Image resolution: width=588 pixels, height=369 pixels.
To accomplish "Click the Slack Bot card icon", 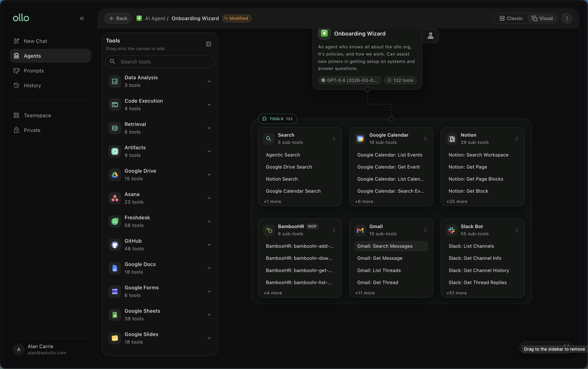I will coord(452,230).
